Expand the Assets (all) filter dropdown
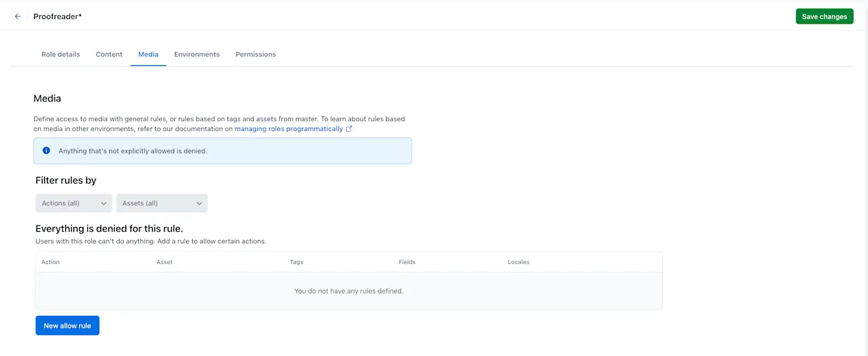 [x=162, y=203]
